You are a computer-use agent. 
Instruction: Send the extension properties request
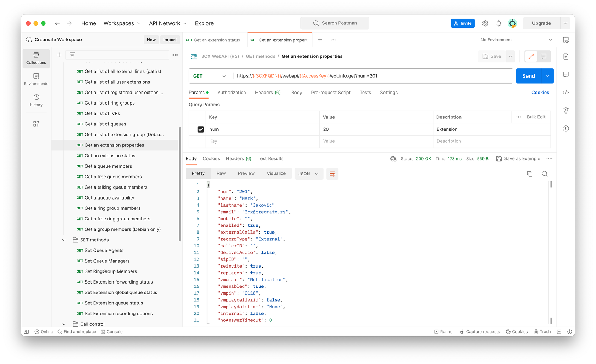pos(528,76)
